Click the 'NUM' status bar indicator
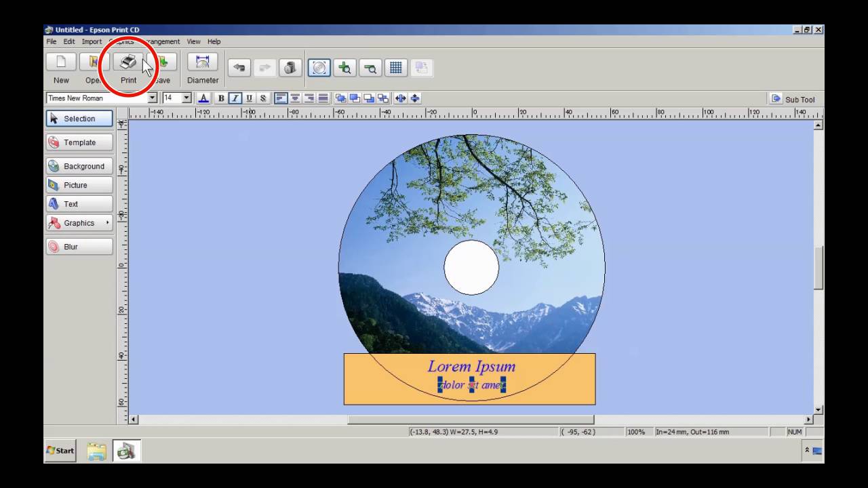The image size is (868, 488). click(x=795, y=432)
